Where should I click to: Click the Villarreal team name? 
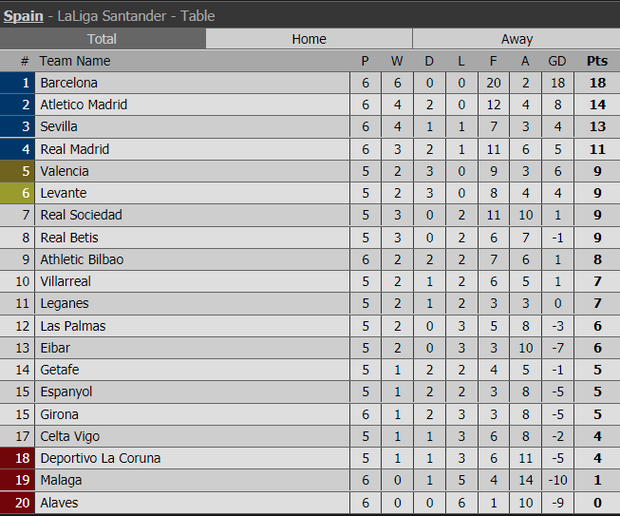click(x=66, y=281)
